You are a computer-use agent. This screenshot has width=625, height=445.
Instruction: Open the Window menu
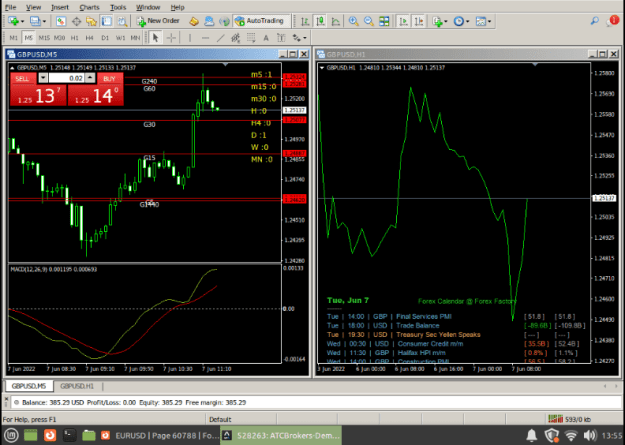point(148,7)
